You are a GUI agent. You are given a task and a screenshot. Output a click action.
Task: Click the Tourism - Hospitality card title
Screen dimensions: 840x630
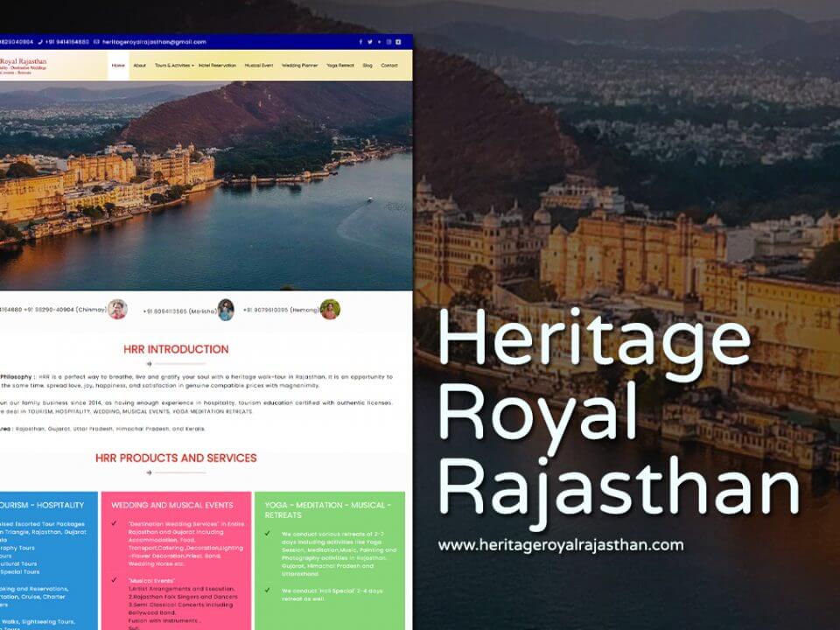coord(42,505)
